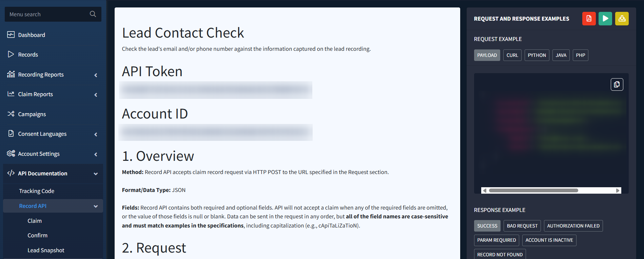644x259 pixels.
Task: Switch request example to CURL
Action: coord(512,55)
